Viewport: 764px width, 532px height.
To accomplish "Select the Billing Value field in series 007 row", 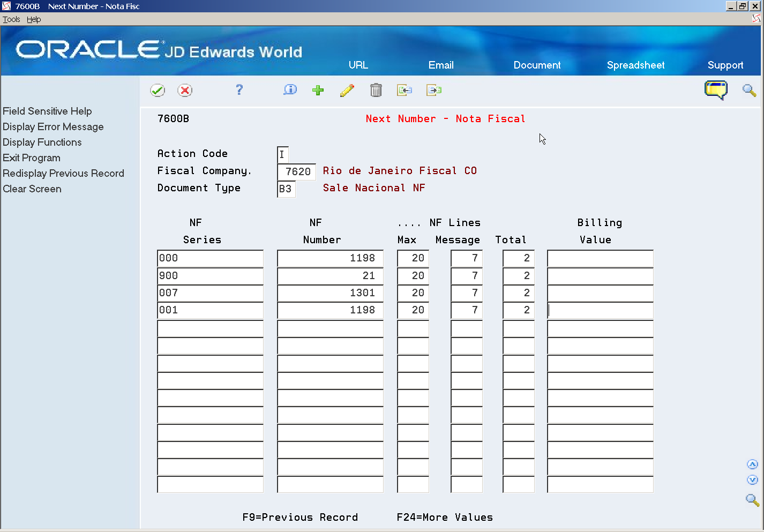I will pyautogui.click(x=600, y=293).
